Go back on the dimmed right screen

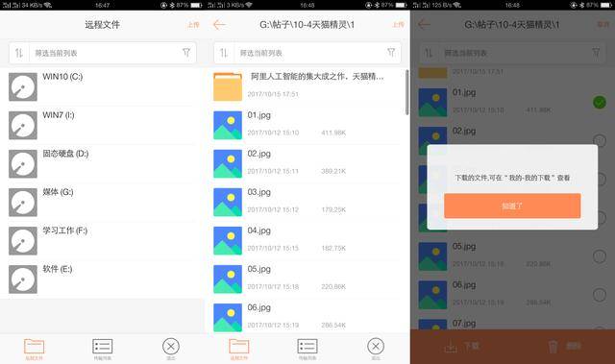coord(424,25)
